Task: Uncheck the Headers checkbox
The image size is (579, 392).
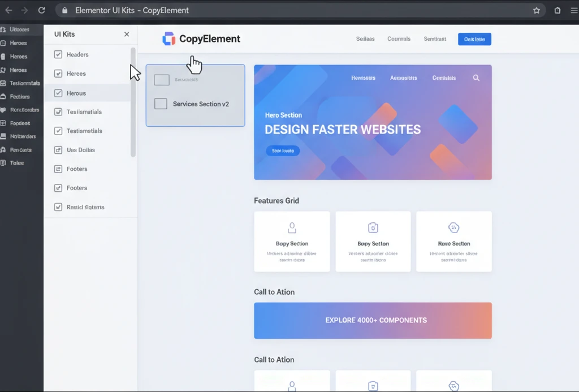Action: pyautogui.click(x=57, y=54)
